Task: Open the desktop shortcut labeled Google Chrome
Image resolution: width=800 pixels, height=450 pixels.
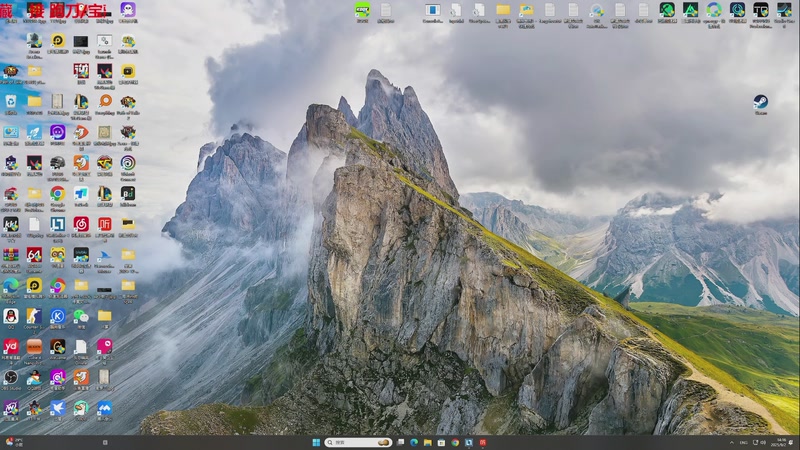Action: coord(58,194)
